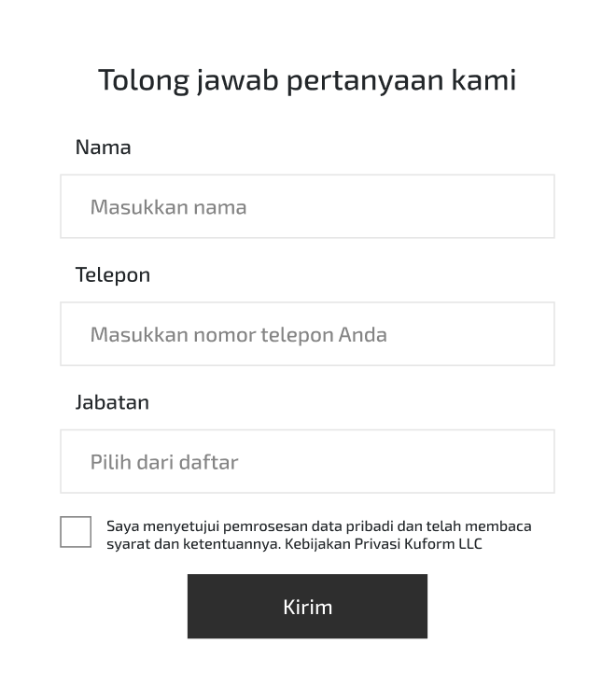Viewport: 616px width, 700px height.
Task: Click "Masukkan nomor telepon Anda" placeholder text
Action: tap(238, 334)
